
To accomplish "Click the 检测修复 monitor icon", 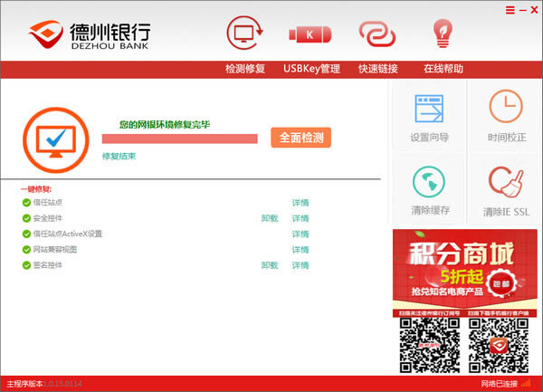I will point(245,33).
